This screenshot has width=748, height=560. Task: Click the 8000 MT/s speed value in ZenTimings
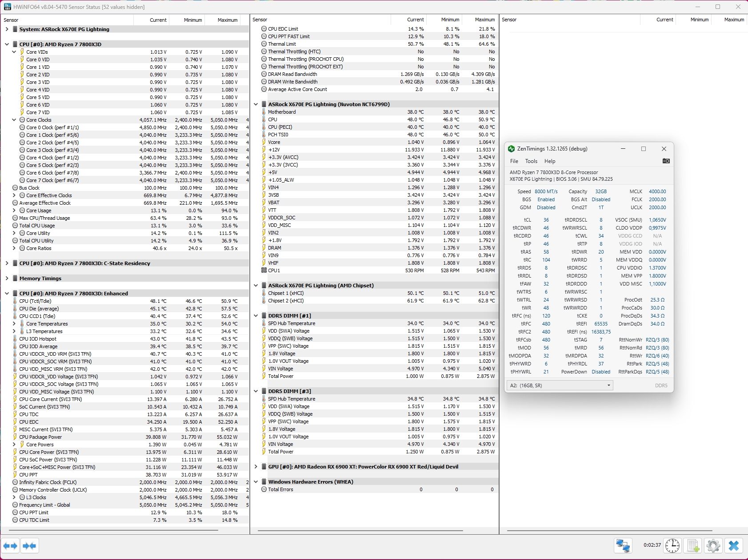[546, 191]
